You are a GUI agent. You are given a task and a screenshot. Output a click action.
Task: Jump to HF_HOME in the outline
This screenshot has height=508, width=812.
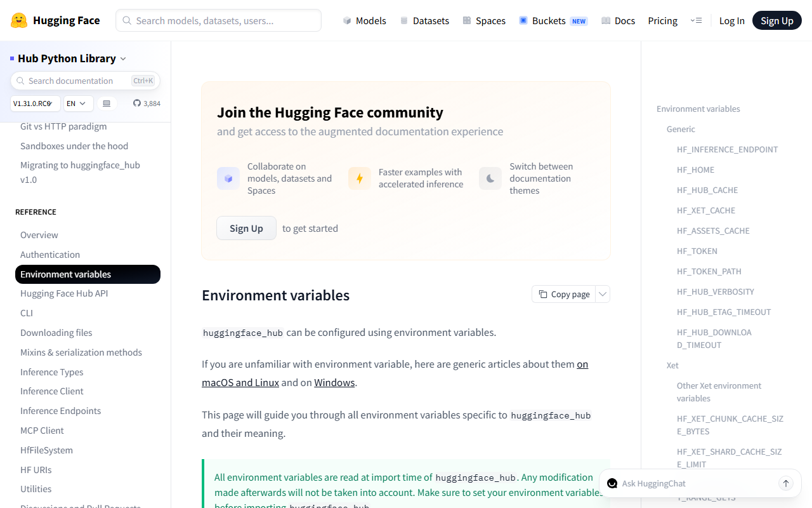(x=695, y=170)
